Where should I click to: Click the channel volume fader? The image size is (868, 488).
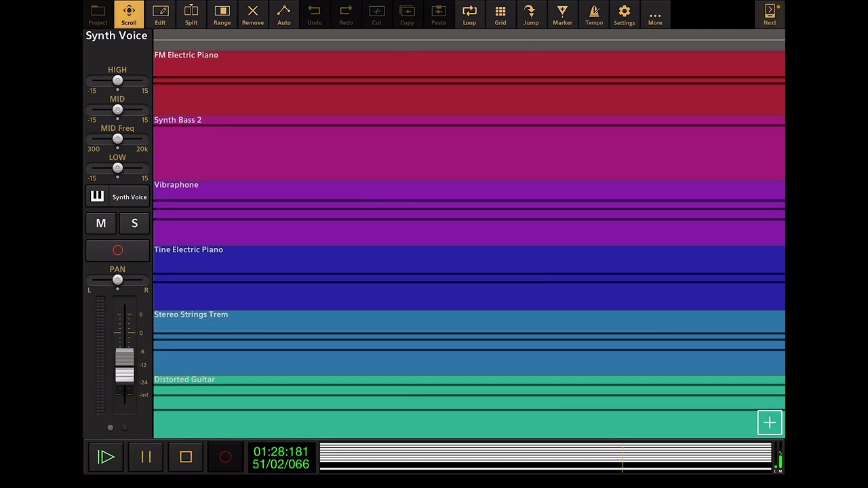[125, 367]
